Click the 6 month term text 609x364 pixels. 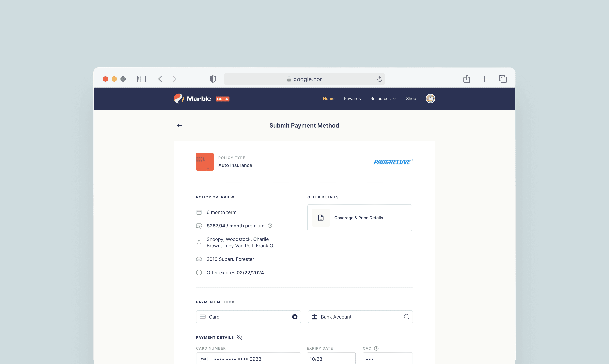pyautogui.click(x=221, y=212)
